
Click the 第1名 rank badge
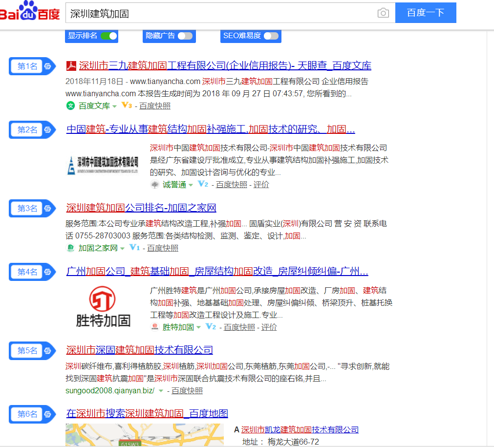point(32,66)
